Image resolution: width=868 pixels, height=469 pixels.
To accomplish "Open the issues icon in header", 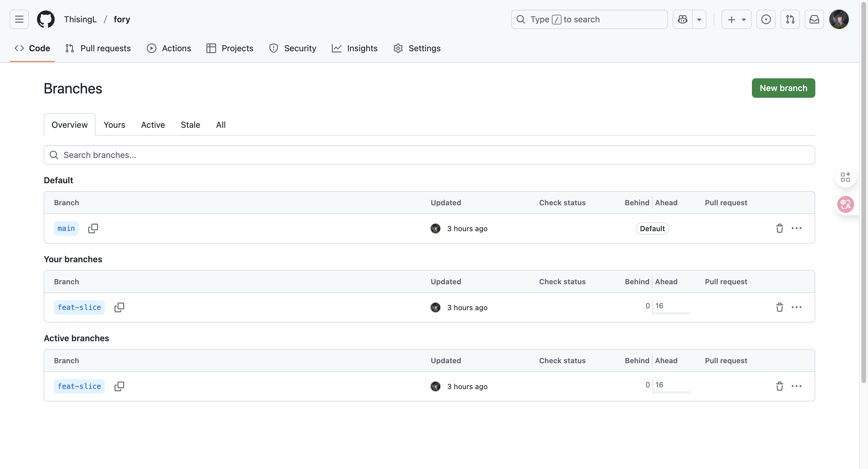I will (x=766, y=19).
